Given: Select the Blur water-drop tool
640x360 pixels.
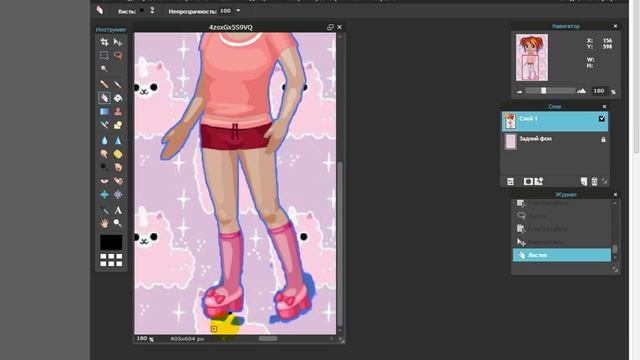Looking at the screenshot, I should pos(104,140).
